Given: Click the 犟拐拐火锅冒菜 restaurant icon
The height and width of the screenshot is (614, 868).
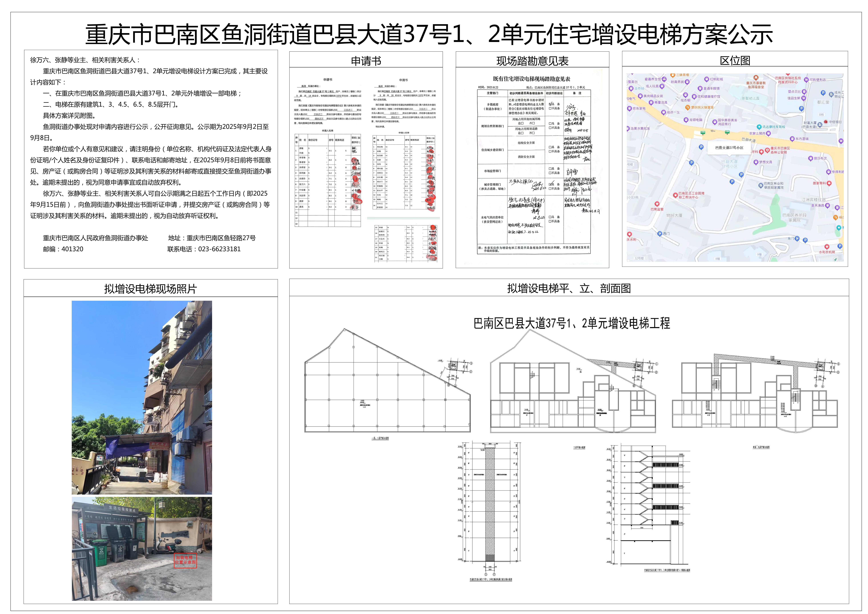Looking at the screenshot, I should (x=688, y=107).
